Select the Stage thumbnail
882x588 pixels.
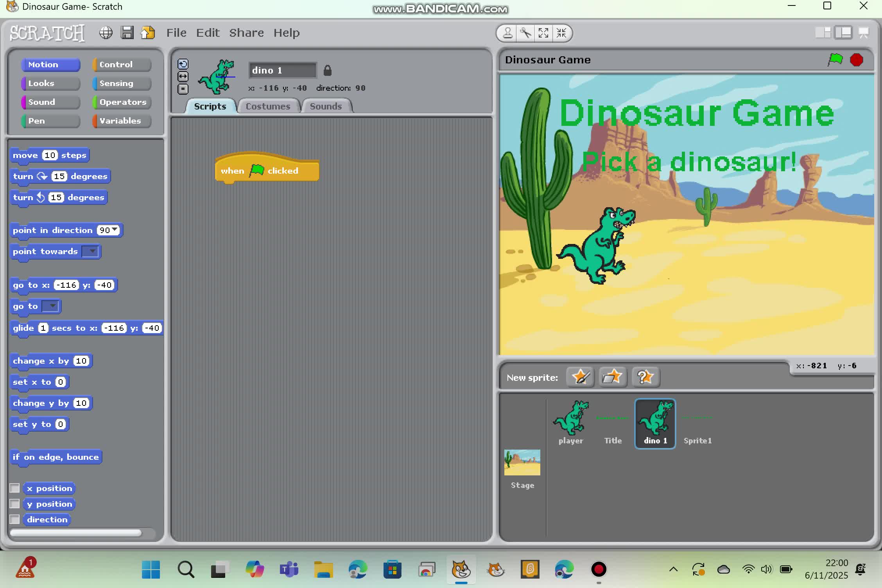(x=522, y=469)
